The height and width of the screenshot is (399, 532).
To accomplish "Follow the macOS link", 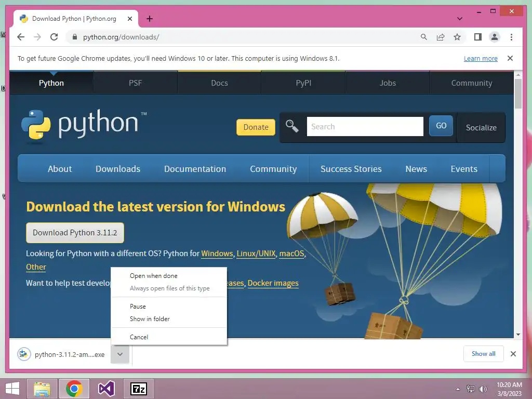I will click(x=291, y=254).
